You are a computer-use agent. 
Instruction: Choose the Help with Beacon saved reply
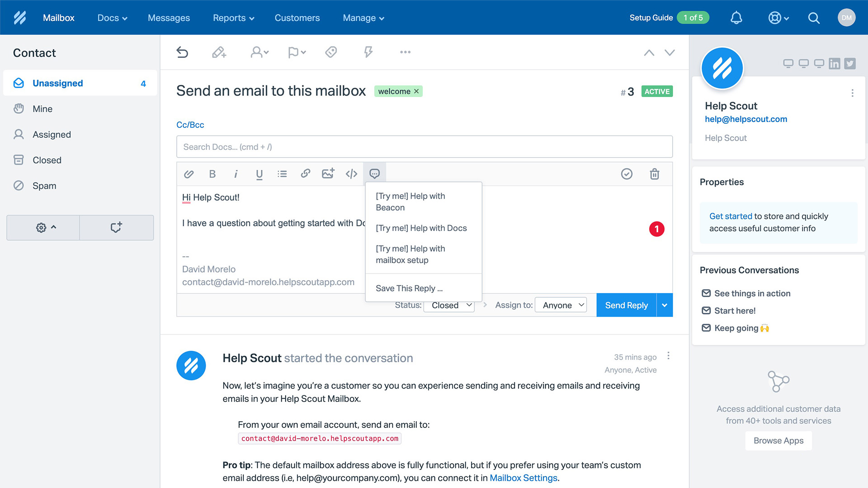click(x=424, y=202)
